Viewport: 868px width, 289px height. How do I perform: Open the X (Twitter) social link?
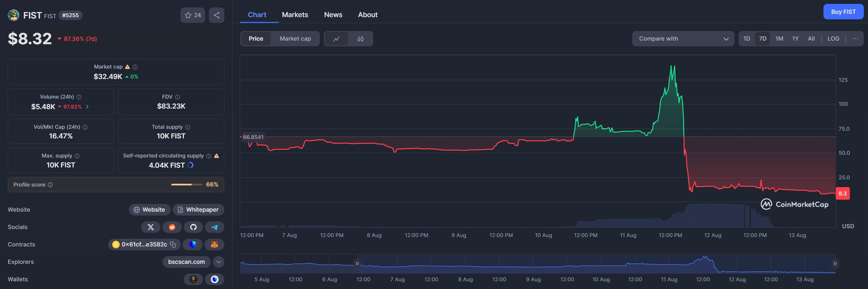pyautogui.click(x=151, y=227)
